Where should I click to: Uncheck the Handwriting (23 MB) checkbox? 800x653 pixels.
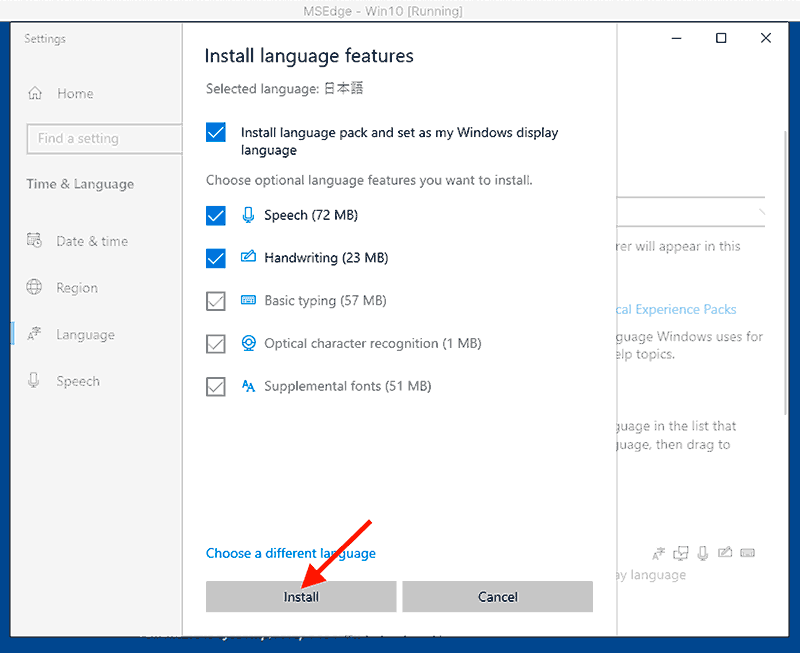tap(216, 258)
